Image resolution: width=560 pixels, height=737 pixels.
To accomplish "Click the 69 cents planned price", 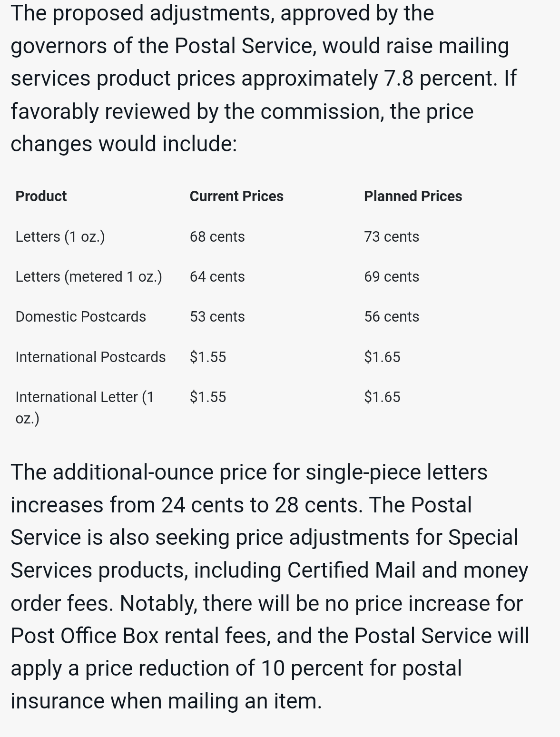I will pos(392,276).
